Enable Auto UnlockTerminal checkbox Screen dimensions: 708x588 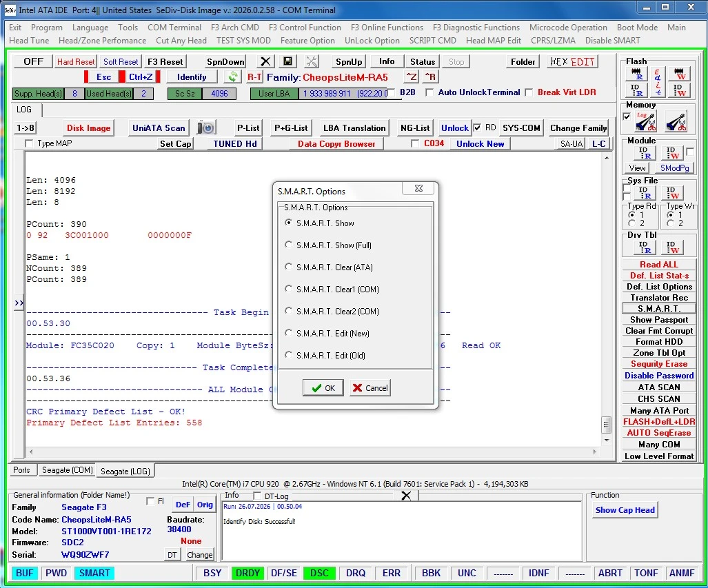click(x=430, y=92)
